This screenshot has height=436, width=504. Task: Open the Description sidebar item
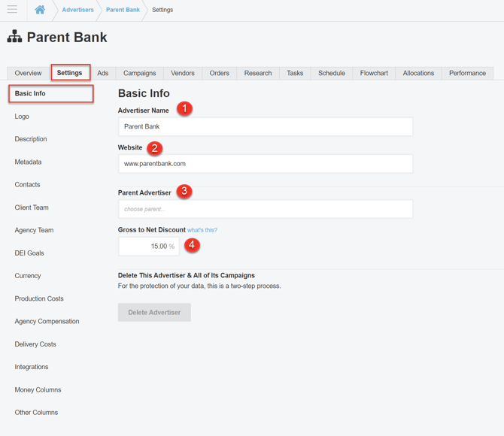31,139
